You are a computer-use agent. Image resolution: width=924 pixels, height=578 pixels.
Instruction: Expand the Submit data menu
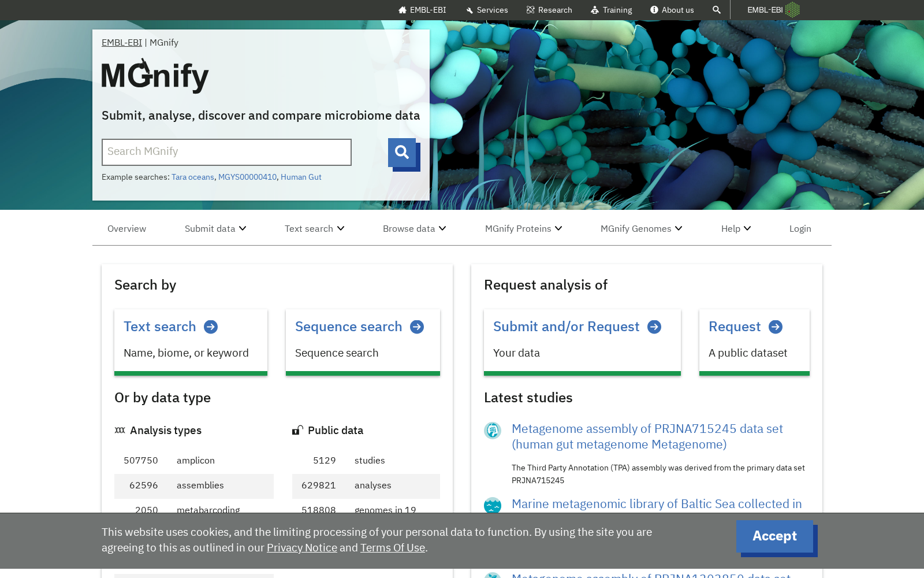tap(215, 229)
